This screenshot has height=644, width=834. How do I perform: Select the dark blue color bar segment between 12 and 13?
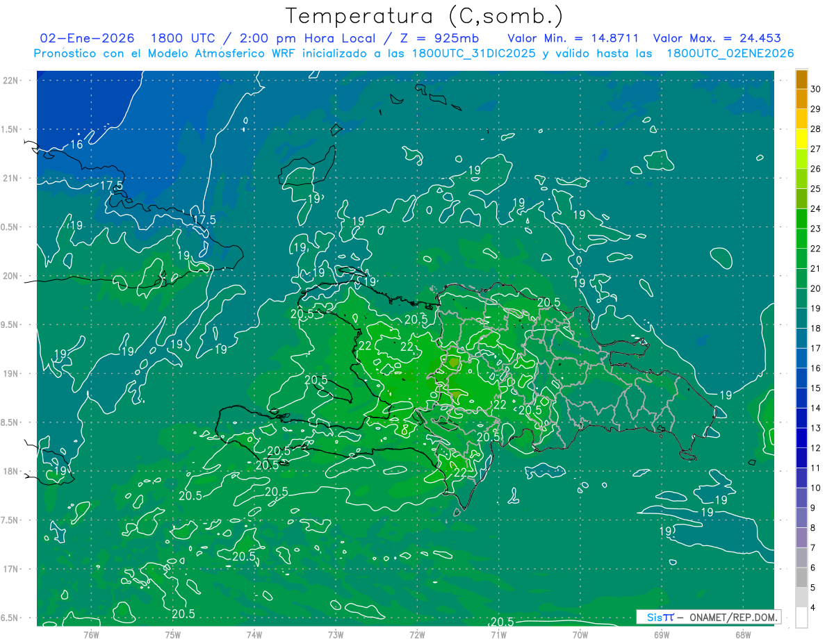click(801, 438)
